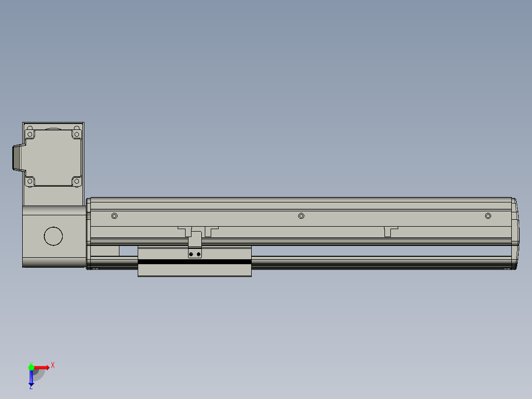Select the middle screw on the rail cover
Screen dimensions: 532x399
(x=301, y=216)
